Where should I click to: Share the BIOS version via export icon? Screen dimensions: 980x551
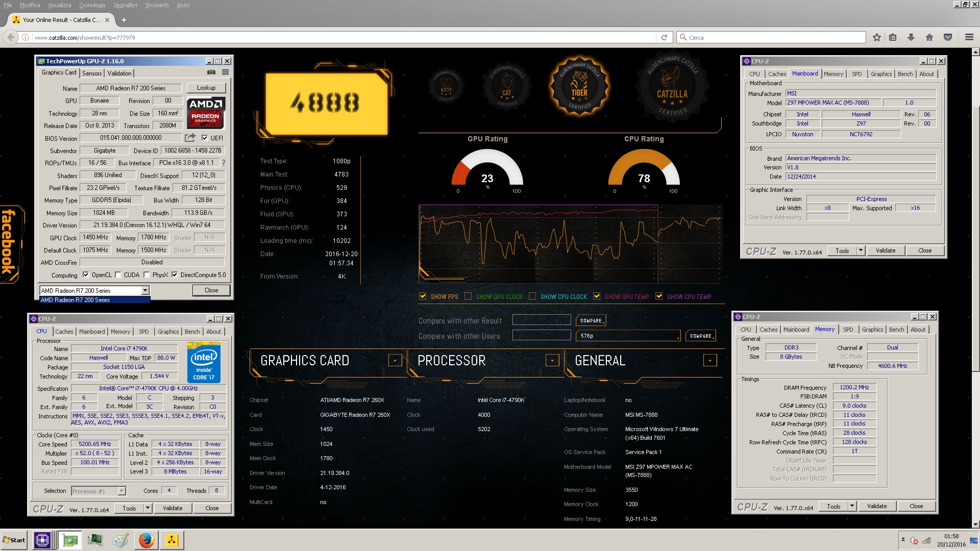click(190, 138)
